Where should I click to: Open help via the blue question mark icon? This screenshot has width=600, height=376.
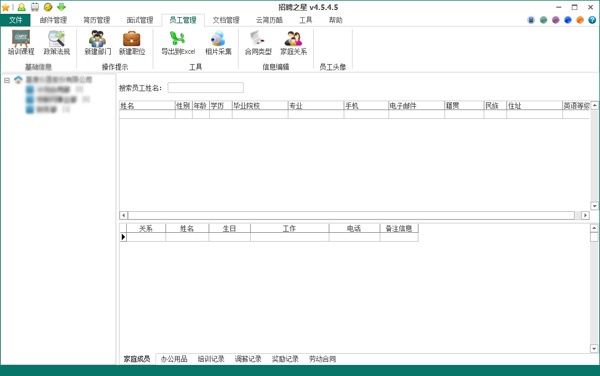point(592,20)
